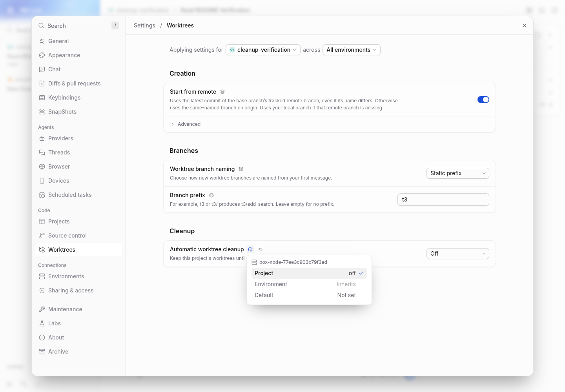Viewport: 565px width, 392px height.
Task: Toggle the Start from remote switch
Action: 483,100
